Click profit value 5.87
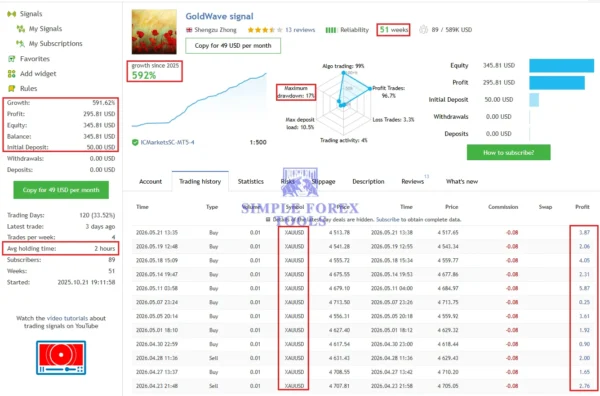The width and height of the screenshot is (600, 396). (584, 288)
